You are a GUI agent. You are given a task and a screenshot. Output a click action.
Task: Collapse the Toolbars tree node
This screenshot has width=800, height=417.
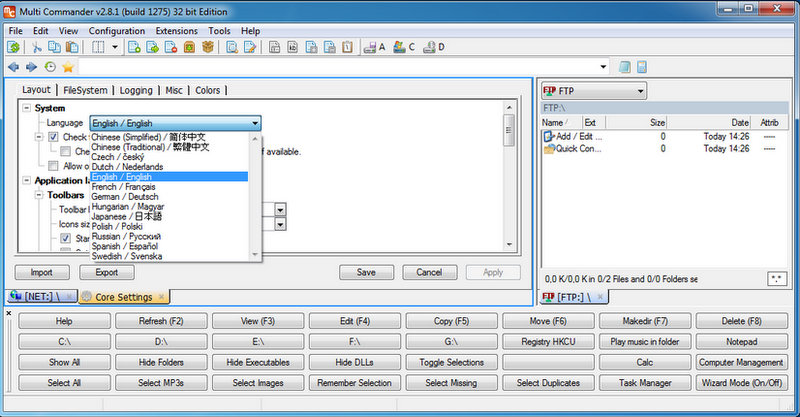point(39,195)
